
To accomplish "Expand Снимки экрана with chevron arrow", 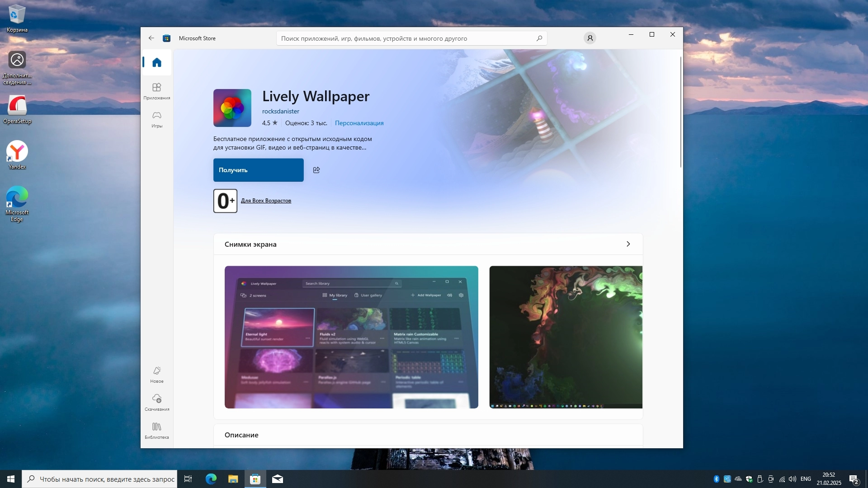I will (628, 244).
